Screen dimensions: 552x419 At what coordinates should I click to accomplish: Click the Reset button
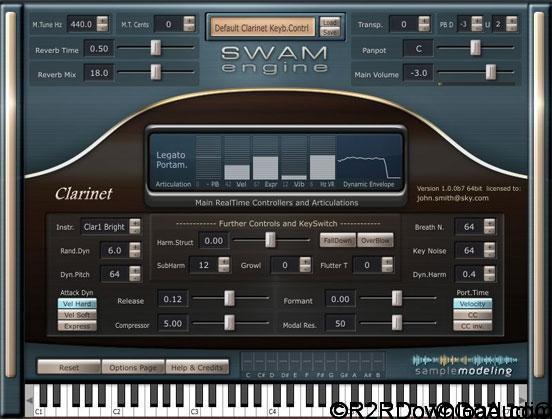pyautogui.click(x=69, y=367)
